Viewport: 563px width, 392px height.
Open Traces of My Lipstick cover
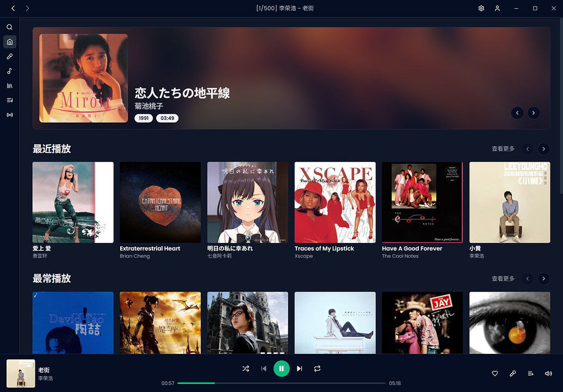pos(335,202)
